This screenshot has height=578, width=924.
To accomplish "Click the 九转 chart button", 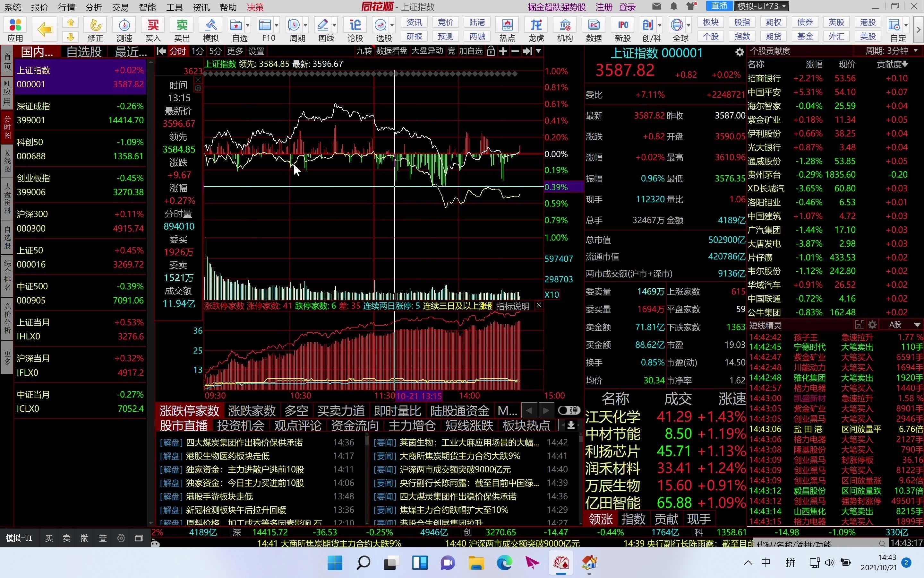I will (364, 51).
